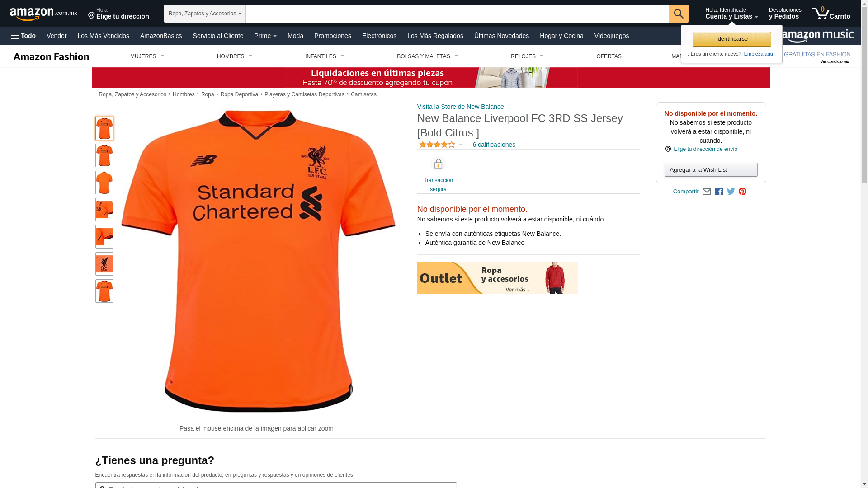Share via email envelope icon
The width and height of the screenshot is (868, 488).
point(707,192)
